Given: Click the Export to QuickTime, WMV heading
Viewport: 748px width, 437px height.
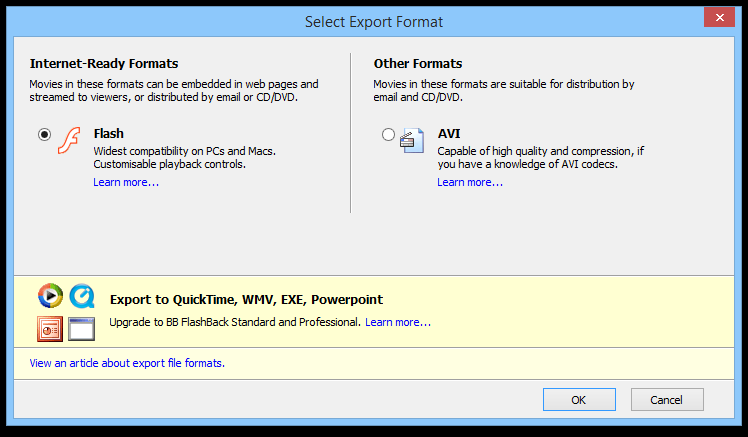Looking at the screenshot, I should [246, 299].
